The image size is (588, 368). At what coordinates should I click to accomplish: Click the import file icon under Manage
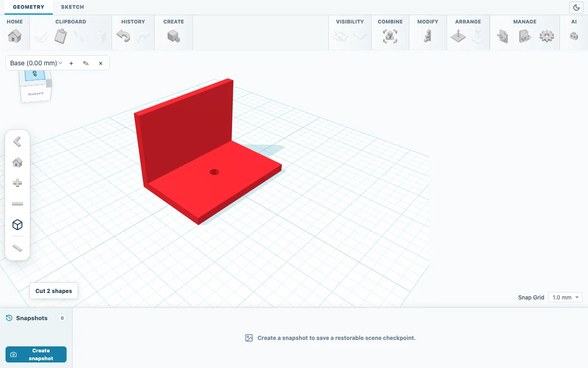click(503, 36)
